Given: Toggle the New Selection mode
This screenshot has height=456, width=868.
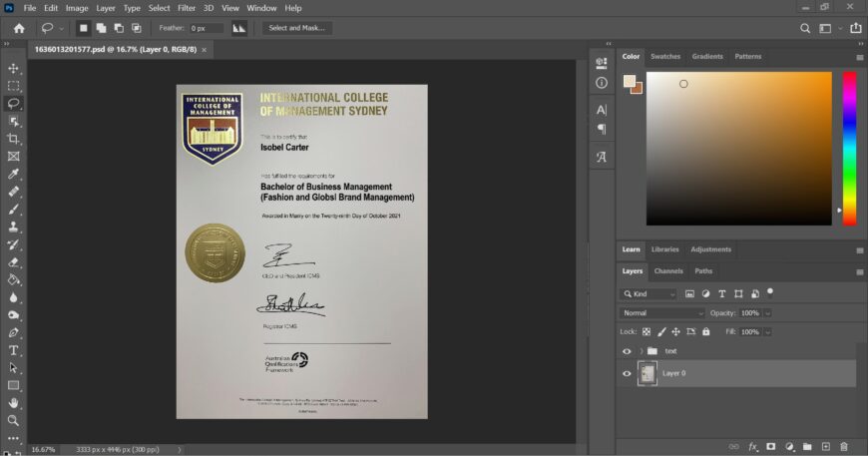Looking at the screenshot, I should 83,28.
